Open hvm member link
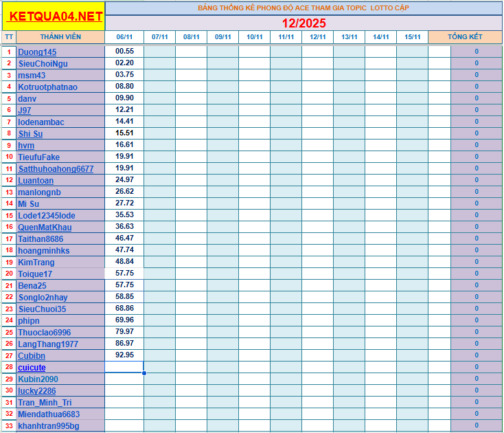The height and width of the screenshot is (433, 504). tap(26, 146)
